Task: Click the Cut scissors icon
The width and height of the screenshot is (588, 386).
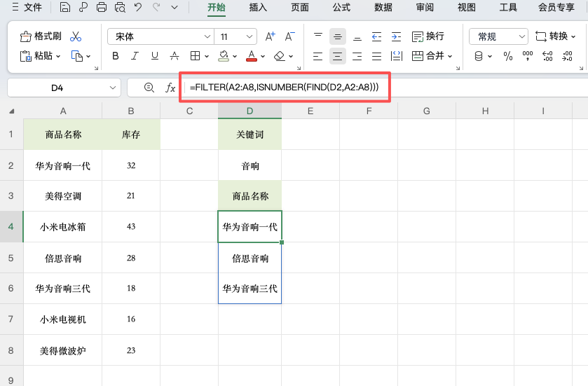Action: 76,36
